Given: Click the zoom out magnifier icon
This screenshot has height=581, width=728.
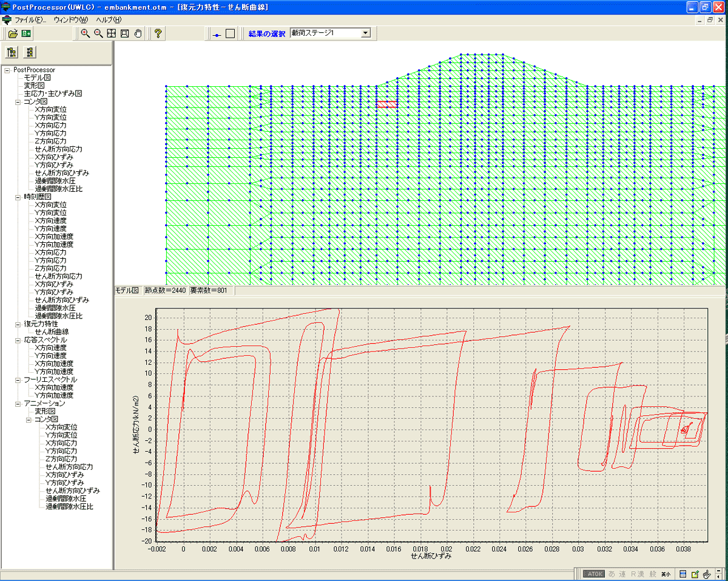Looking at the screenshot, I should 98,33.
